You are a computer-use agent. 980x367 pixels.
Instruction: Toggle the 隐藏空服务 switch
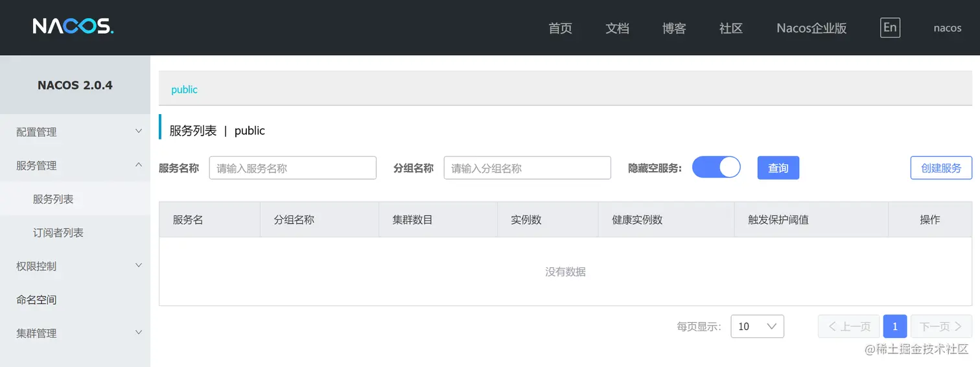click(x=716, y=167)
